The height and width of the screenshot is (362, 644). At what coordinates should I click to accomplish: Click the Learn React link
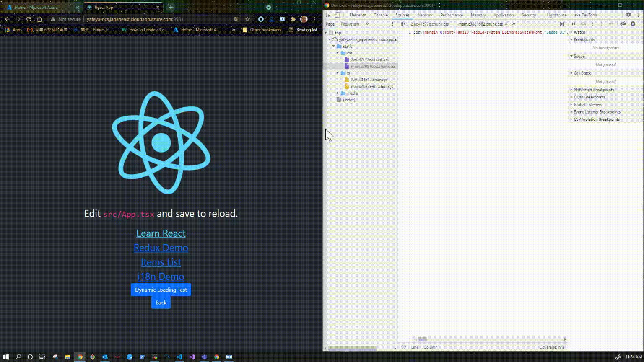161,233
